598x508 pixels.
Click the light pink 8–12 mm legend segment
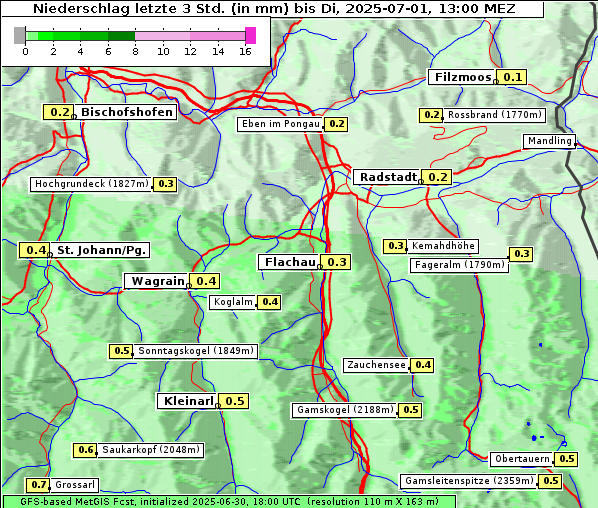tap(162, 36)
